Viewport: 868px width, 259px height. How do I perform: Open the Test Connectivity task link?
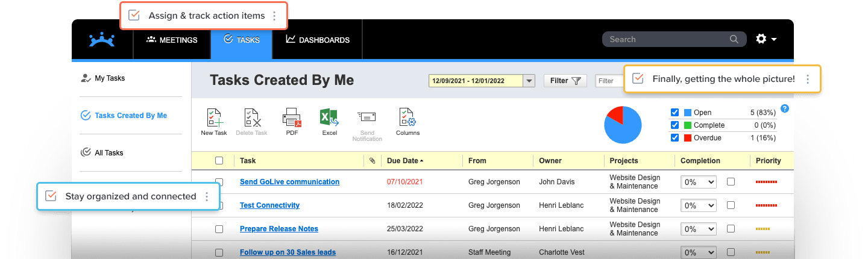[269, 205]
